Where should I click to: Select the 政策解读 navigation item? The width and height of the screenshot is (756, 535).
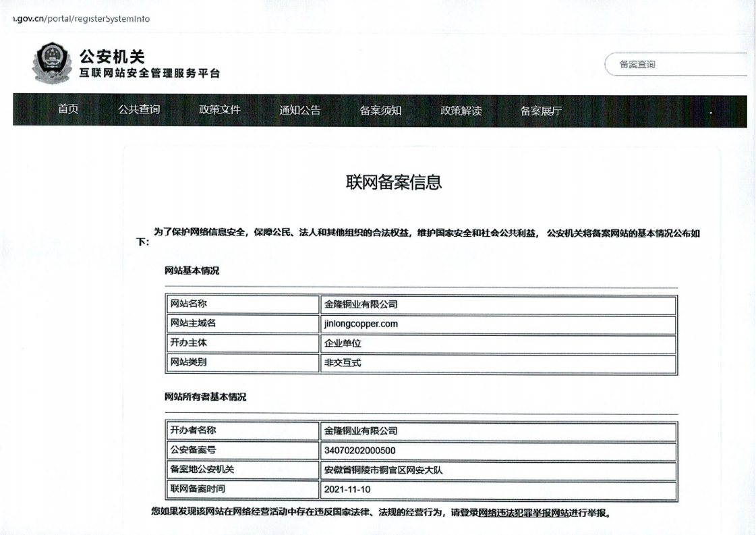click(461, 111)
